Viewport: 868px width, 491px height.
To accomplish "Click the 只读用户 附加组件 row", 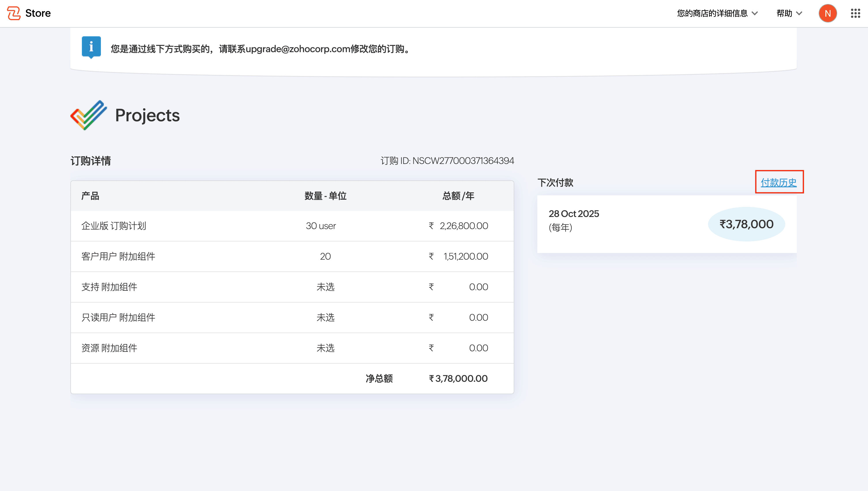I will click(x=118, y=317).
